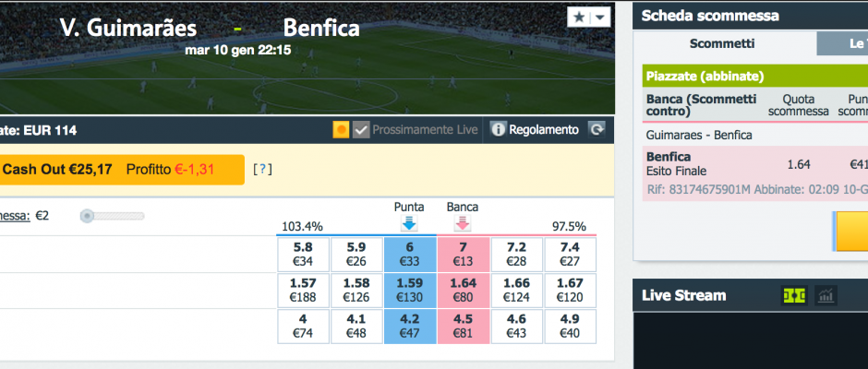The height and width of the screenshot is (369, 868).
Task: Switch to the Scommetti tab
Action: (722, 44)
